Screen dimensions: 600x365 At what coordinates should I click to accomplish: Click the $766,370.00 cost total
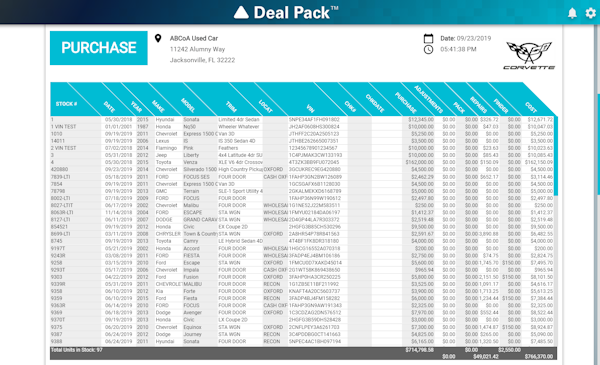tap(539, 357)
